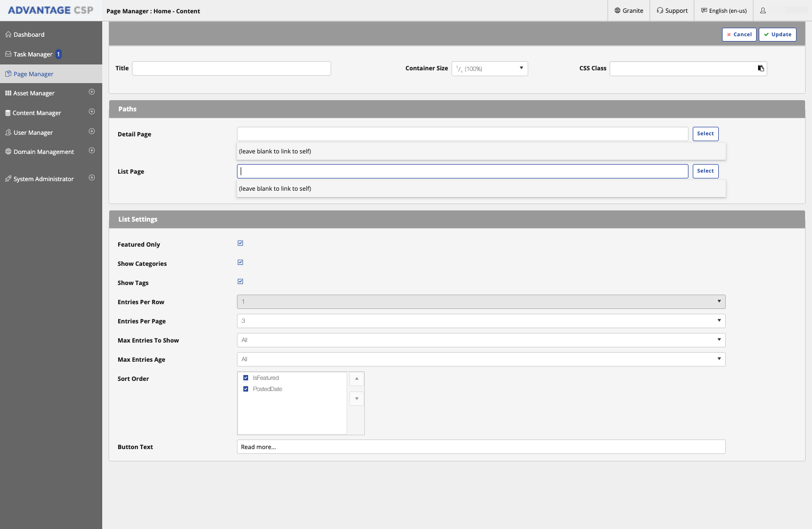The image size is (812, 529).
Task: Move sort item up arrow
Action: [357, 379]
